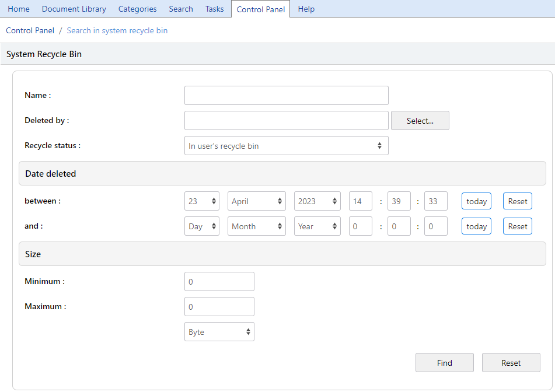This screenshot has width=555, height=392.
Task: Open the end date Year dropdown
Action: [x=317, y=226]
